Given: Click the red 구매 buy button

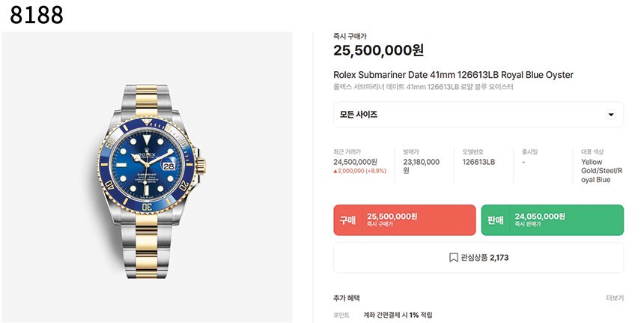Looking at the screenshot, I should pos(404,220).
